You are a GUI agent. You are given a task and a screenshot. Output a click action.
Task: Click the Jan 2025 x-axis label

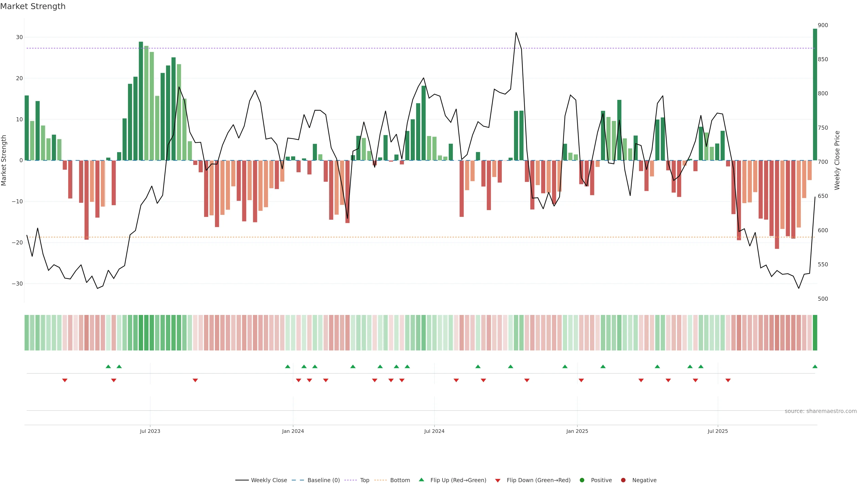(577, 431)
